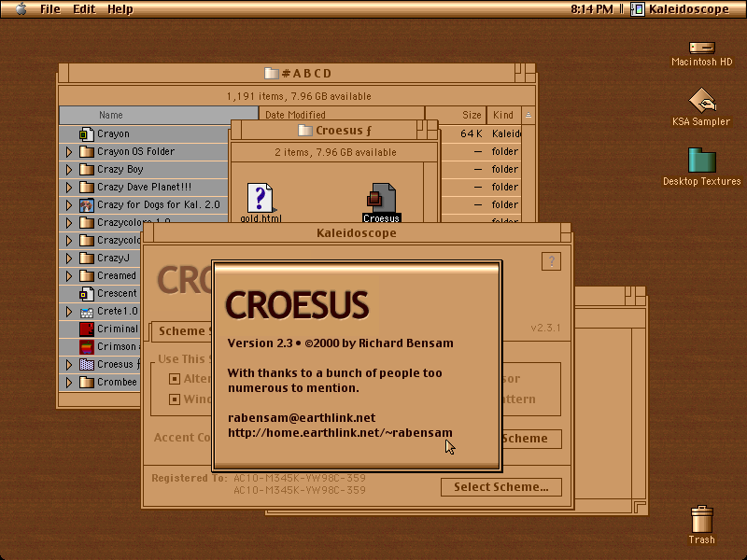Expand the Crazy Boy disclosure triangle
The height and width of the screenshot is (560, 747).
coord(69,170)
